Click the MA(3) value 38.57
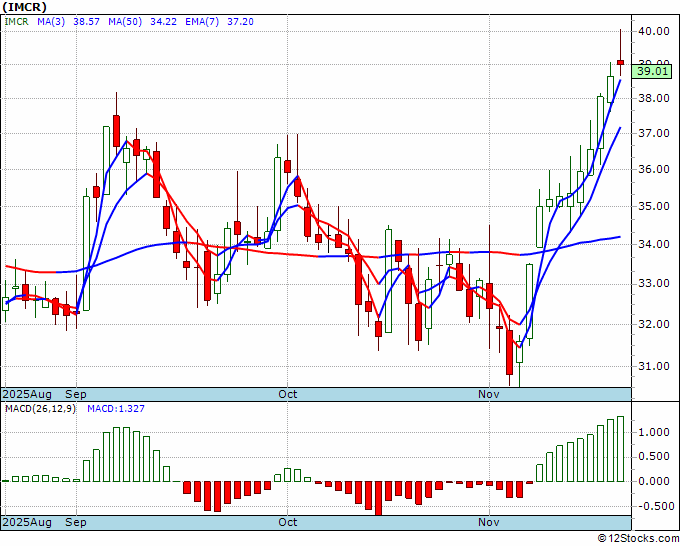Viewport: 680px width, 546px height. pos(86,22)
